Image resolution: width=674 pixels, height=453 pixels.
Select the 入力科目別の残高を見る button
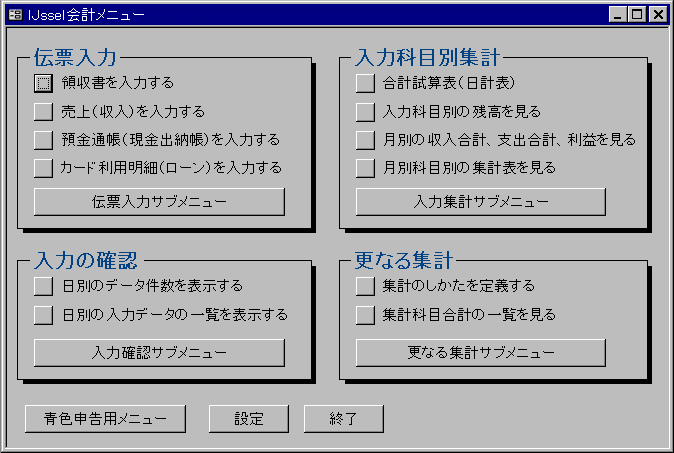(365, 112)
